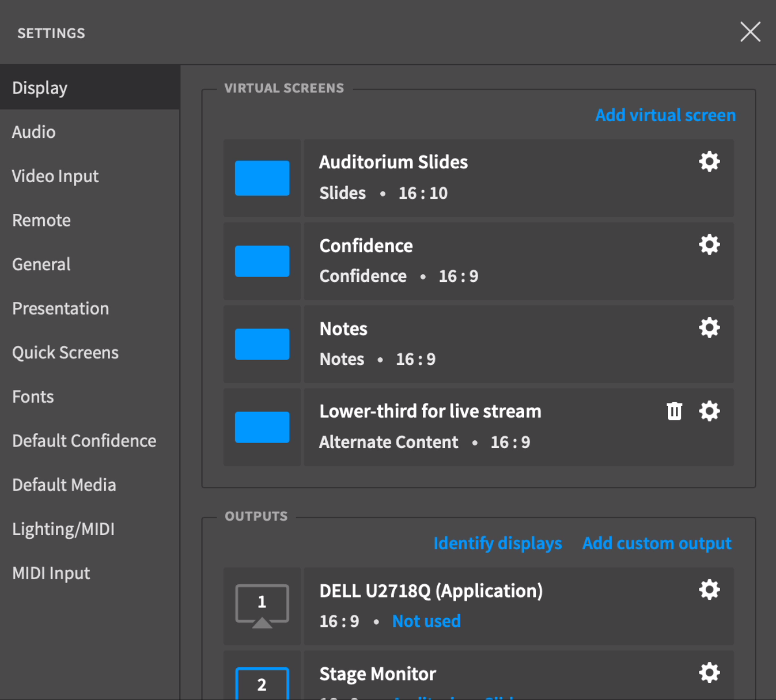Delete the Lower-third for live stream screen
The width and height of the screenshot is (776, 700).
point(674,411)
